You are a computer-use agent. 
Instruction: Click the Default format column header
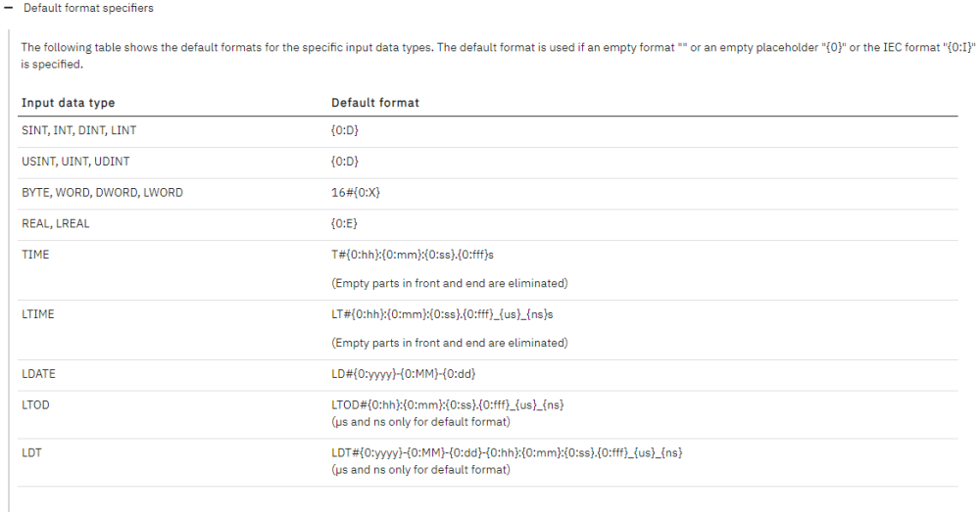pos(375,103)
